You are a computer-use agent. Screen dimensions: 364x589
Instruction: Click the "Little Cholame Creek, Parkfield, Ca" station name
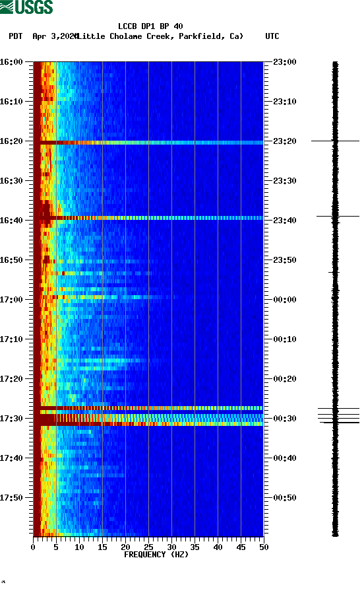click(160, 36)
